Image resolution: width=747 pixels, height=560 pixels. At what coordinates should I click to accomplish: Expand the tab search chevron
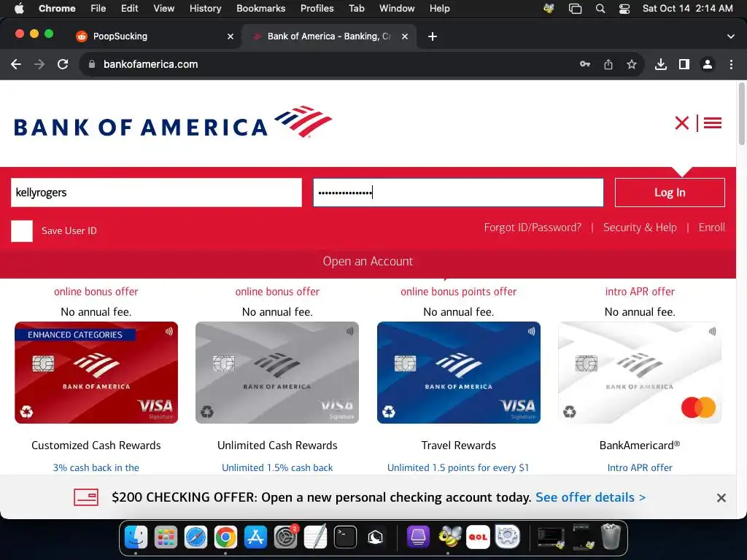pyautogui.click(x=731, y=36)
